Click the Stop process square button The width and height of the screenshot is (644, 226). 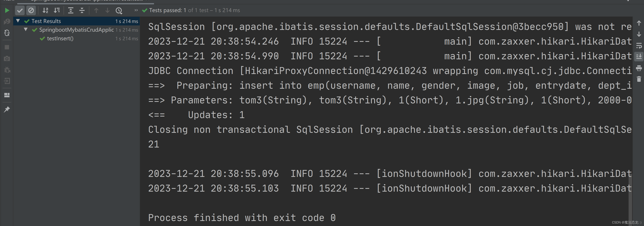(x=7, y=47)
